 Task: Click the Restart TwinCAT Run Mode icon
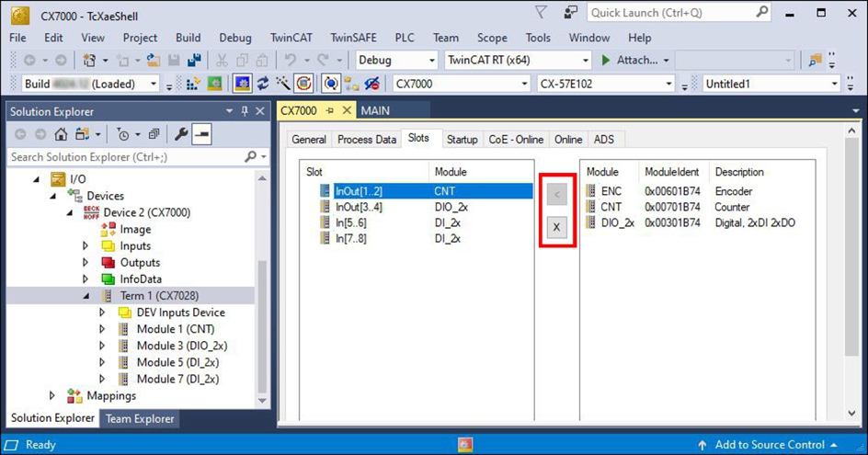215,84
